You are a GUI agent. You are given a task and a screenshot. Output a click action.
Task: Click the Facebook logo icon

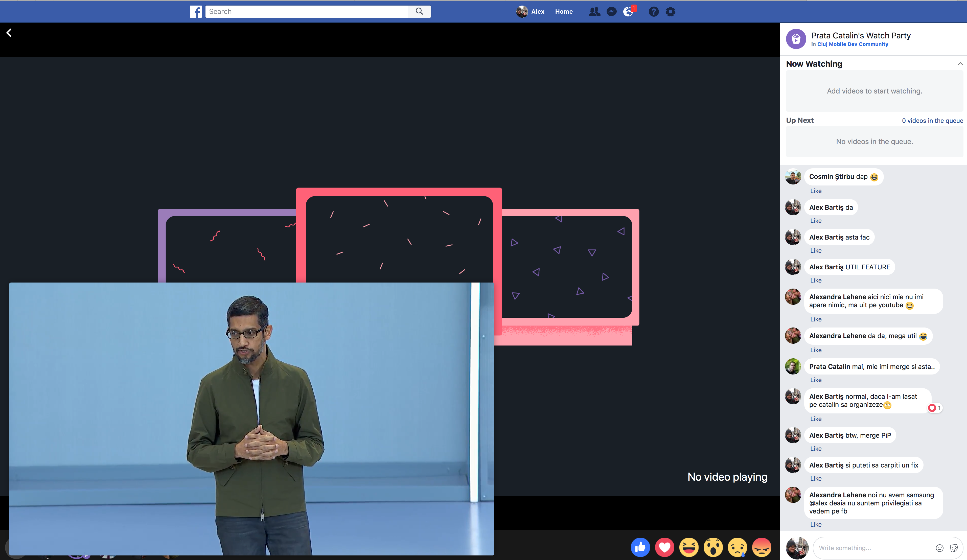pyautogui.click(x=196, y=12)
